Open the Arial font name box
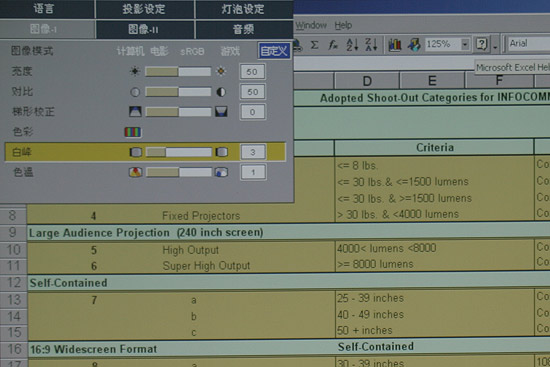550x367 pixels. tap(528, 44)
